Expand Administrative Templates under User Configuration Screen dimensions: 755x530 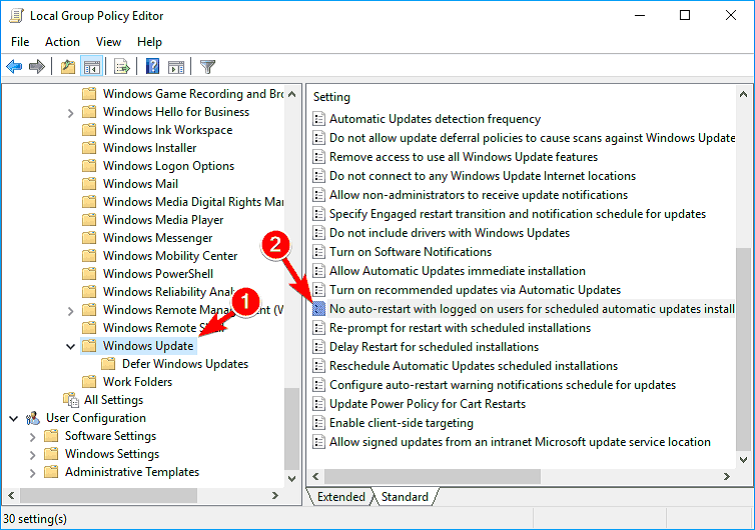pos(32,472)
